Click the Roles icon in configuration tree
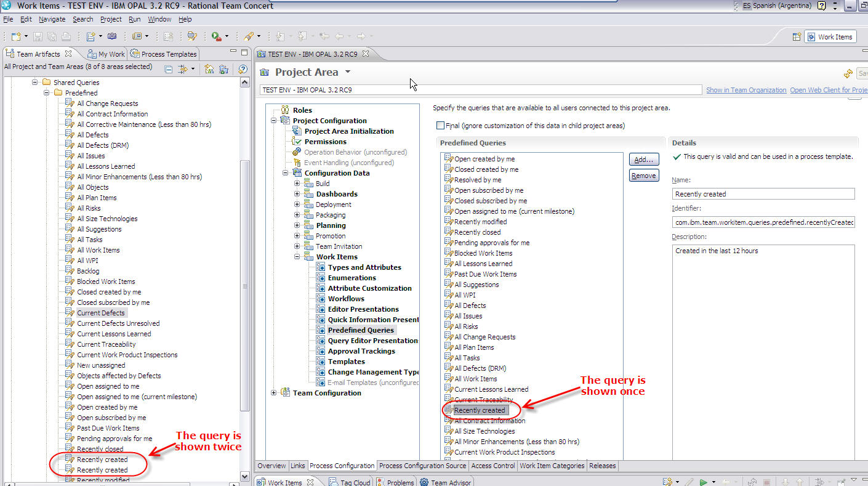The image size is (868, 486). click(285, 110)
